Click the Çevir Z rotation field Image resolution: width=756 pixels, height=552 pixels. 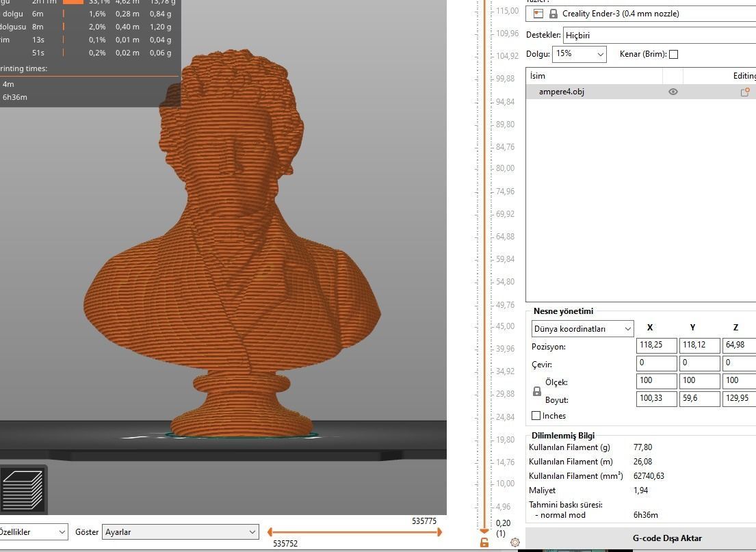coord(739,363)
